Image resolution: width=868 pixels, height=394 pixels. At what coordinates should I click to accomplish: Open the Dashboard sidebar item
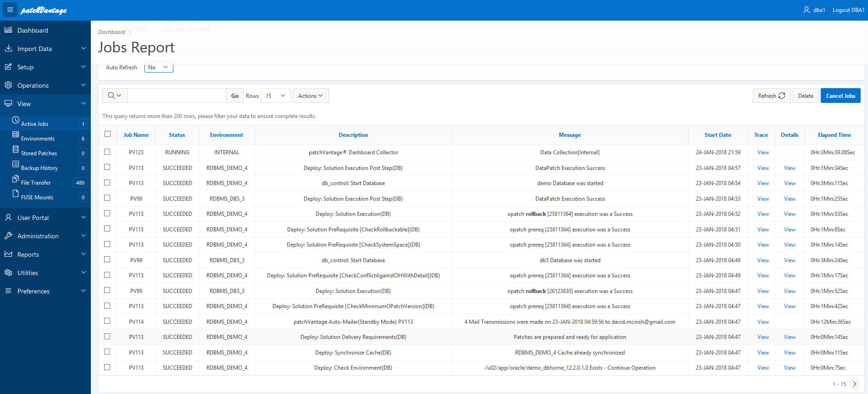pos(33,30)
